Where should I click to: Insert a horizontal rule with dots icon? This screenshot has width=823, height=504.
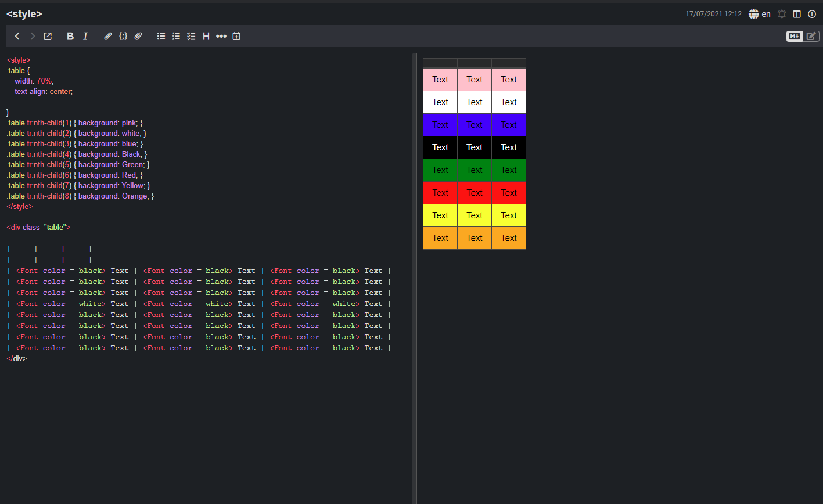[x=221, y=36]
